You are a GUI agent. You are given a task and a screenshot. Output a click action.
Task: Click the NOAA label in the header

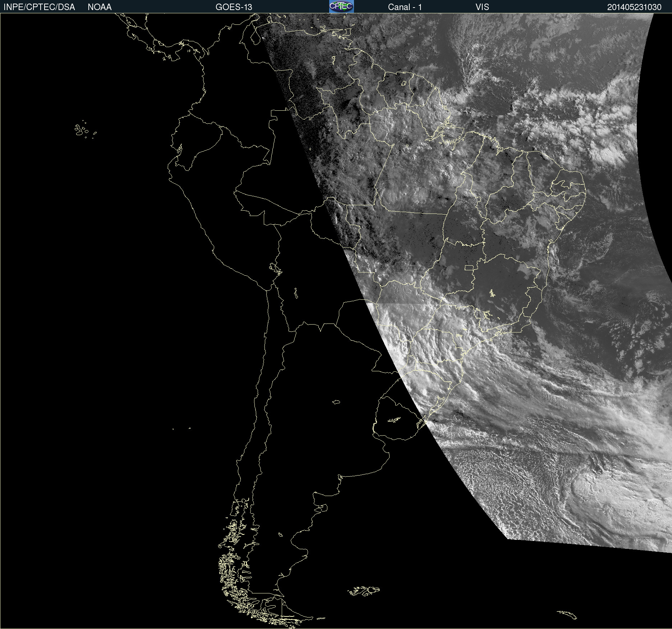click(100, 7)
